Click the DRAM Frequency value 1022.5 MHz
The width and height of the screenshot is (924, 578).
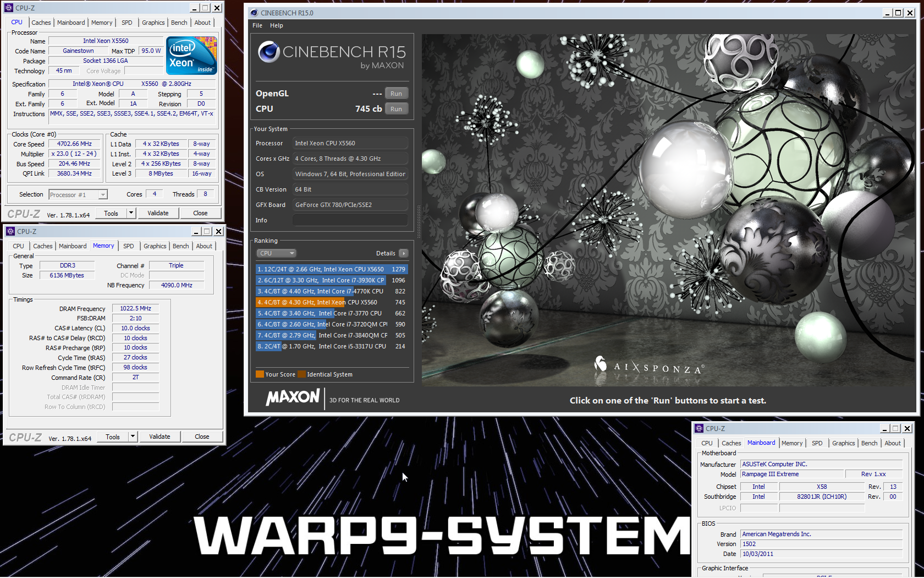coord(136,309)
